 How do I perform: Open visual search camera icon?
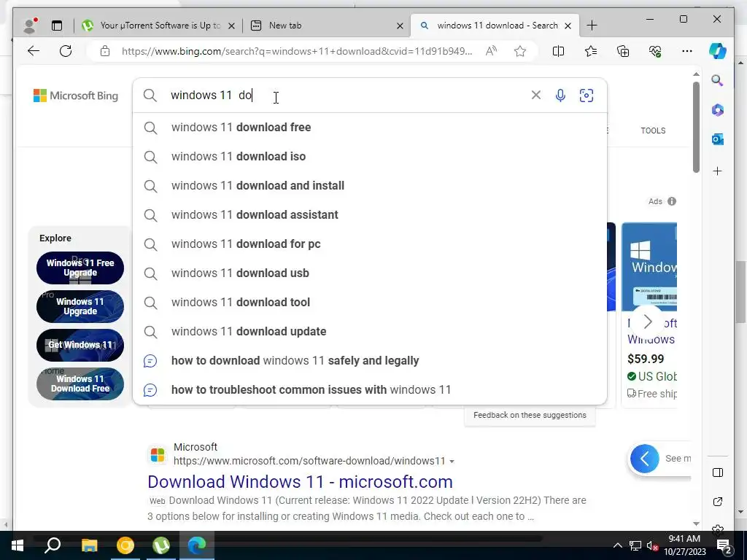(x=587, y=96)
